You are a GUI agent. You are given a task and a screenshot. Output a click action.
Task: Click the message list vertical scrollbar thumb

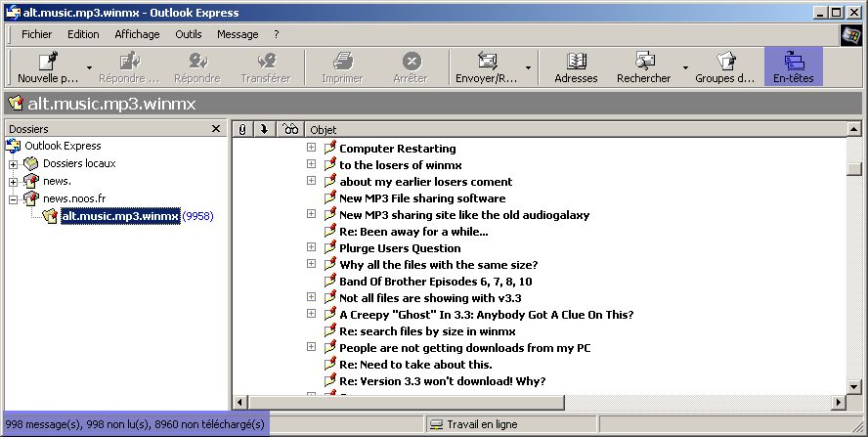point(854,169)
